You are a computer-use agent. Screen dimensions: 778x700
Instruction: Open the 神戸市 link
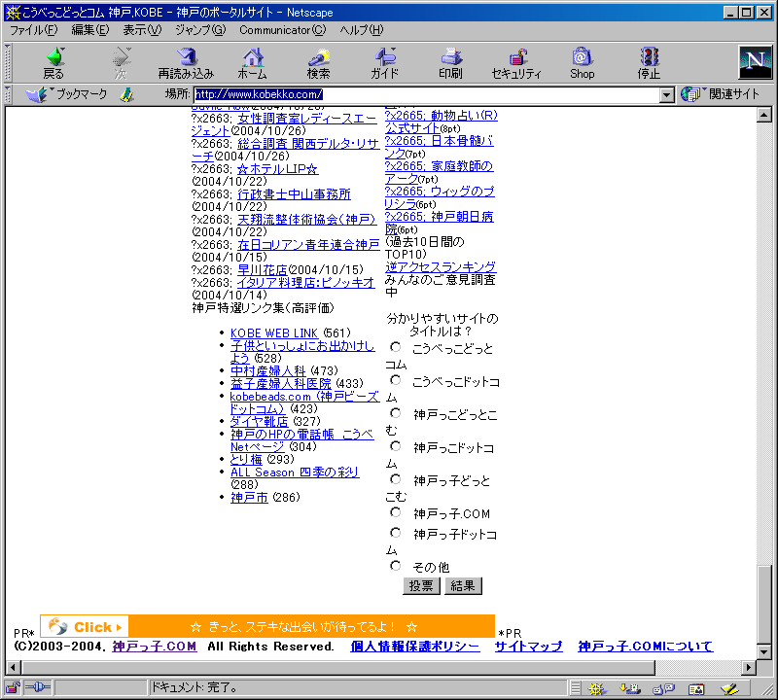click(249, 497)
